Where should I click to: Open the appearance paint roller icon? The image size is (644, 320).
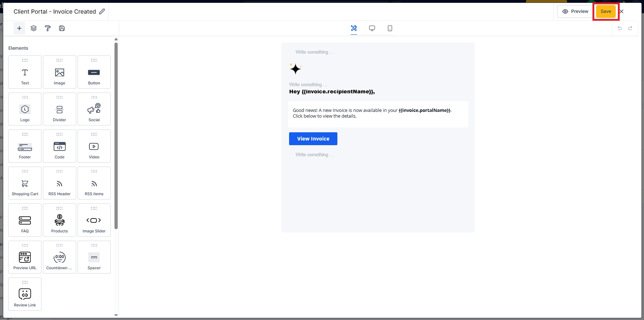pos(48,28)
